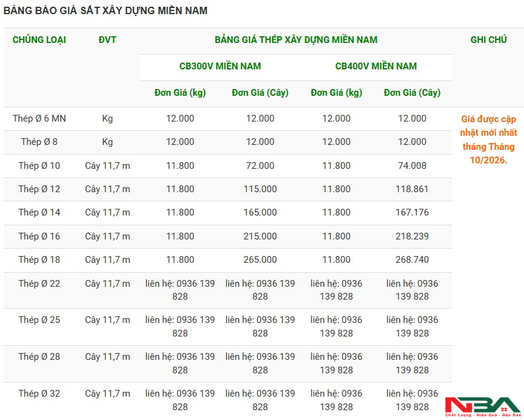Click the NBA logo image
Viewport: 524px width, 420px height.
pyautogui.click(x=483, y=406)
